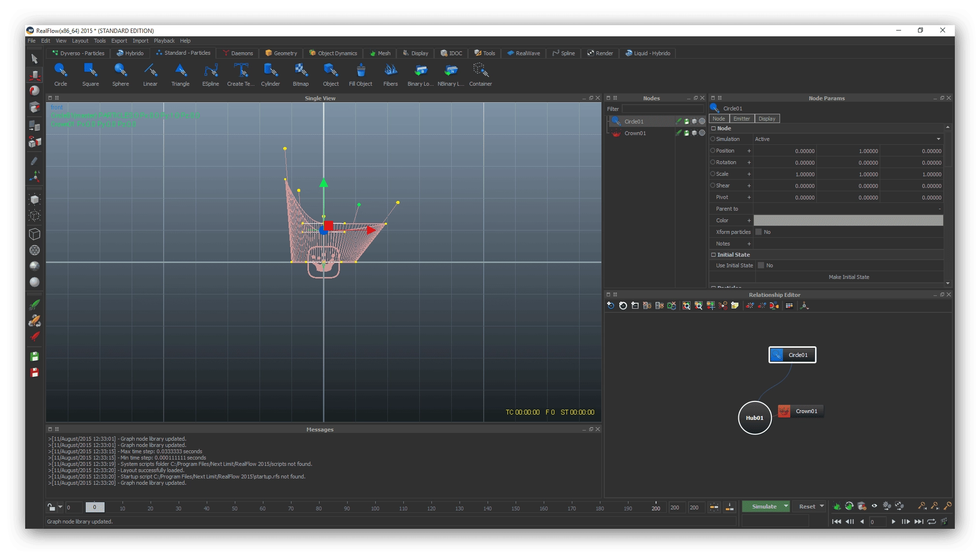This screenshot has width=980, height=554.
Task: Collapse the Initial State section
Action: [713, 255]
